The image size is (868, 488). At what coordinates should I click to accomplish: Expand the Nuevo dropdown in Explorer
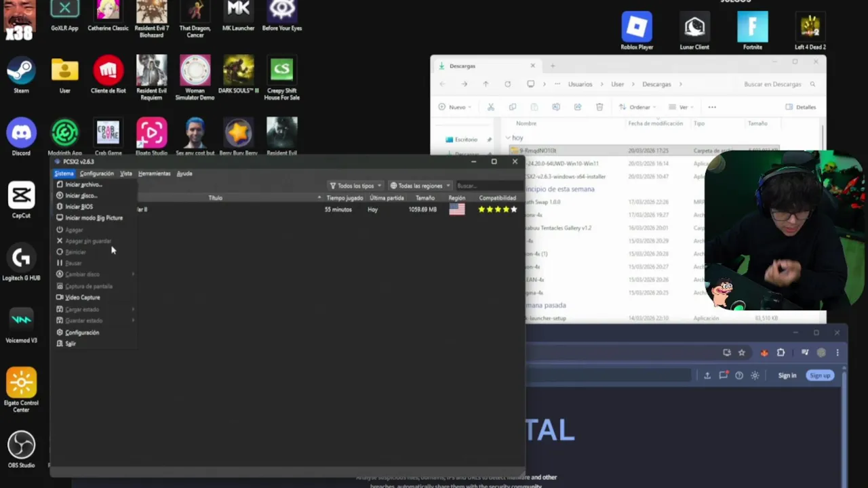click(456, 107)
